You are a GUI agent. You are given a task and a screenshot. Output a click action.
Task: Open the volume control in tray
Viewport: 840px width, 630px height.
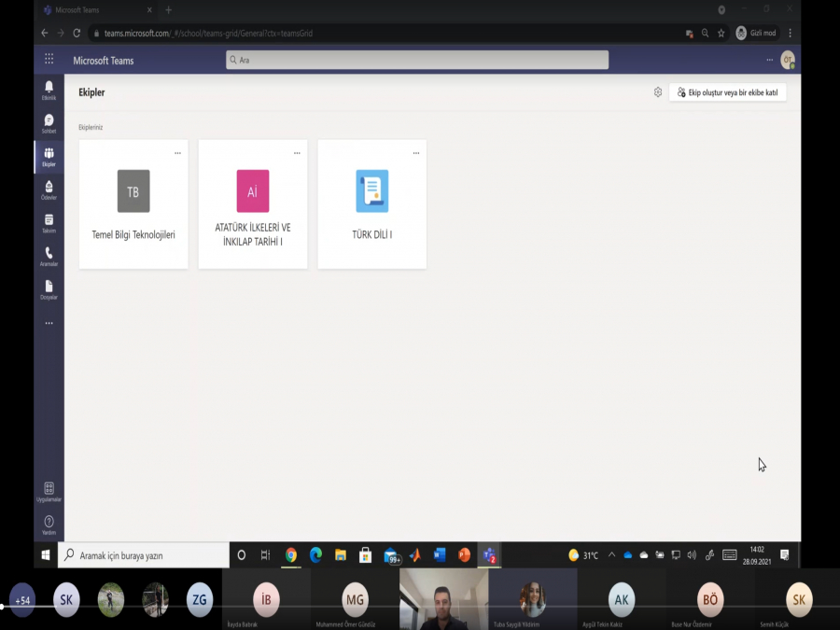[692, 555]
